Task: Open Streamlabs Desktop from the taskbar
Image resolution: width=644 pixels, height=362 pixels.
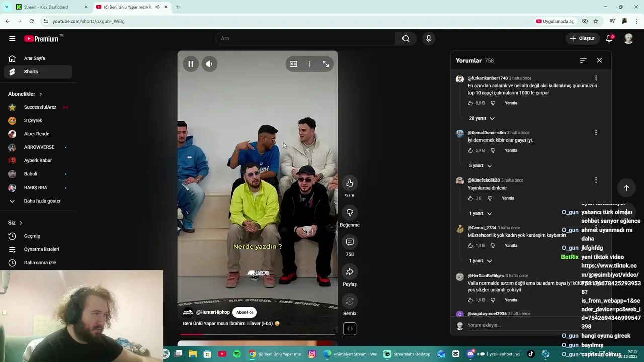Action: tap(407, 354)
